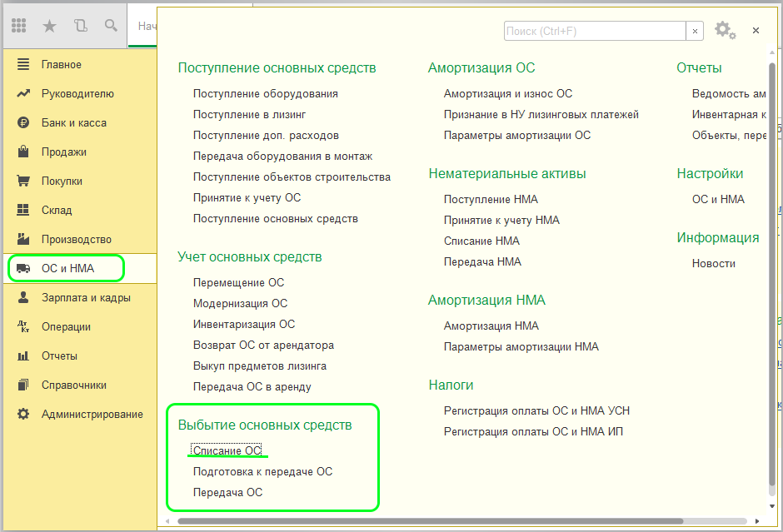Screen dimensions: 783x532
Task: Open the Склад section
Action: pyautogui.click(x=57, y=210)
